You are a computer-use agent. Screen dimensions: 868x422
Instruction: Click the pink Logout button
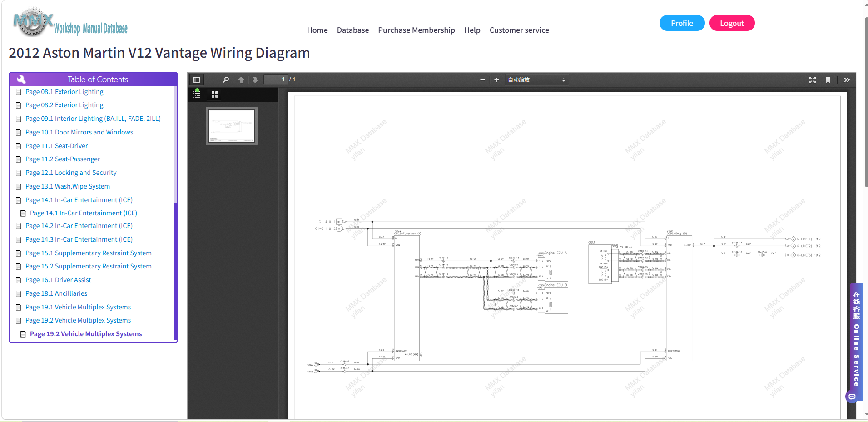732,23
